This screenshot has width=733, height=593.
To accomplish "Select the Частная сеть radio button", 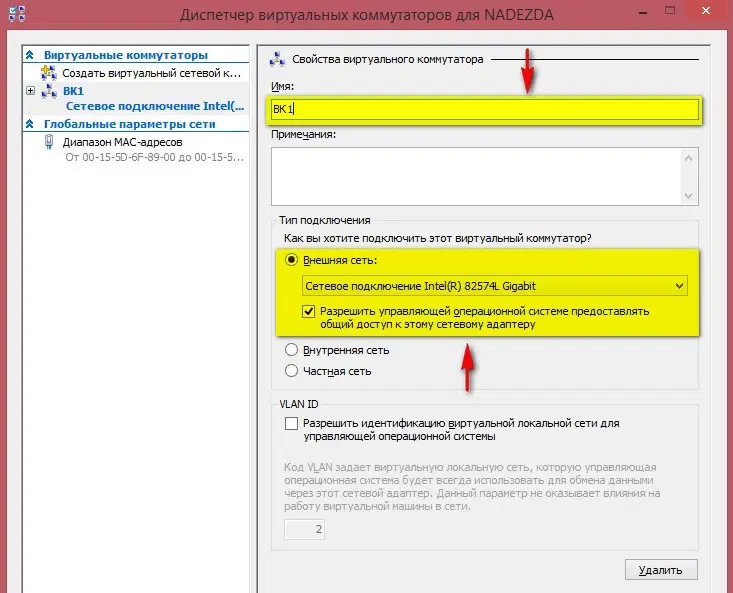I will [x=291, y=371].
